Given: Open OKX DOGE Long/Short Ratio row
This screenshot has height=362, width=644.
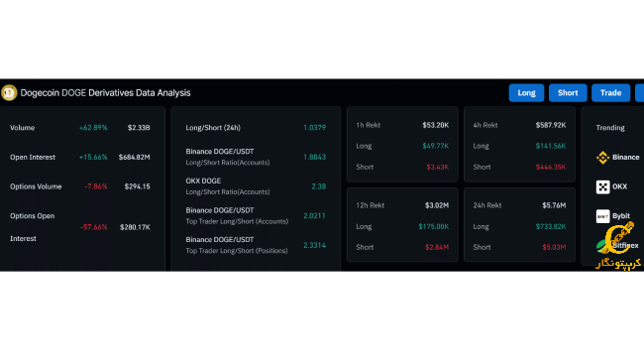Looking at the screenshot, I should (x=256, y=186).
